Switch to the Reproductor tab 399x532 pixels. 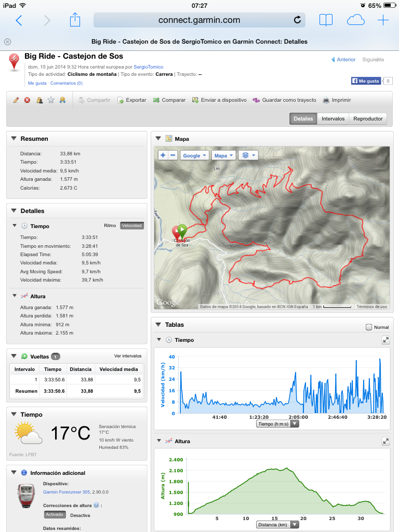pyautogui.click(x=368, y=119)
